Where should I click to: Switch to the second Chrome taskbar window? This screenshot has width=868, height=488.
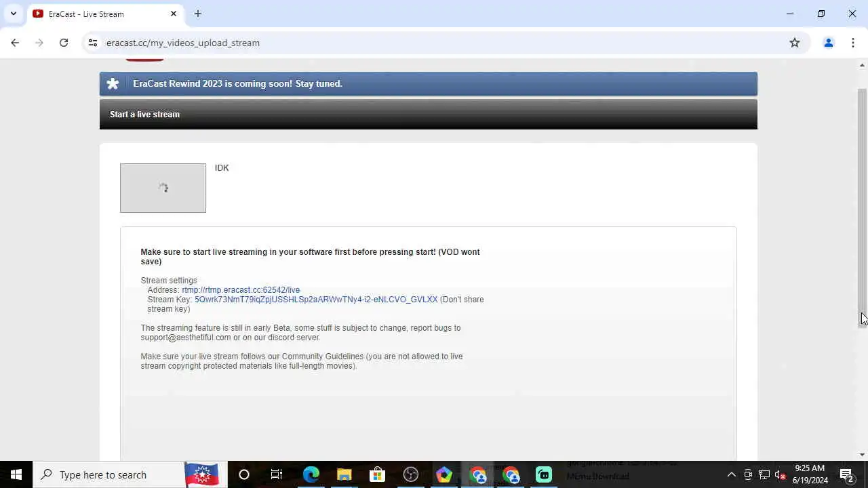pyautogui.click(x=511, y=474)
